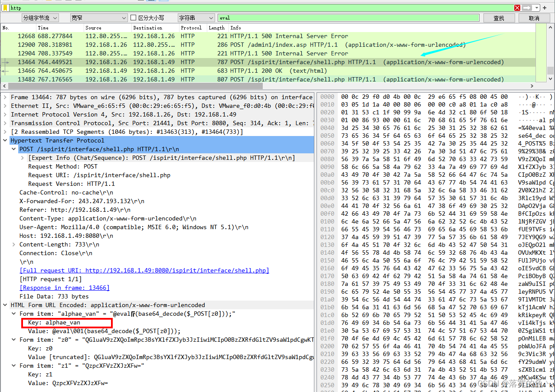The image size is (555, 392).
Task: Click the 取消 cancel button
Action: [x=534, y=18]
